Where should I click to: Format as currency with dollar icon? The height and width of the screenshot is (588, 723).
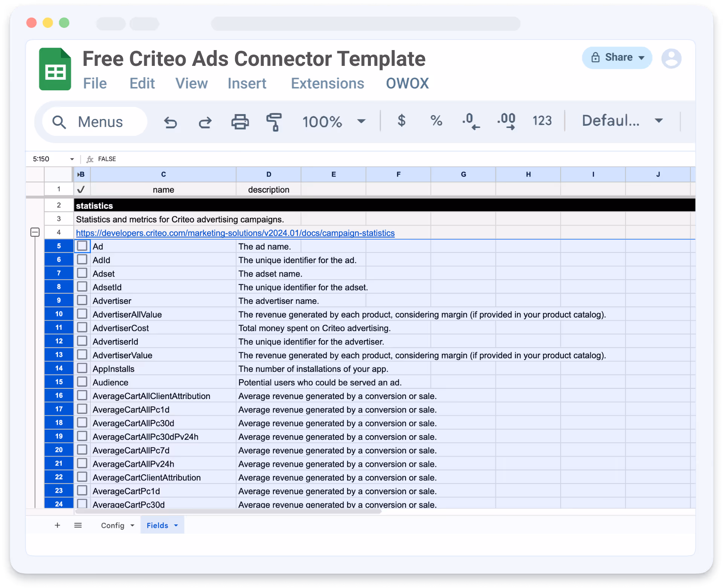(401, 121)
